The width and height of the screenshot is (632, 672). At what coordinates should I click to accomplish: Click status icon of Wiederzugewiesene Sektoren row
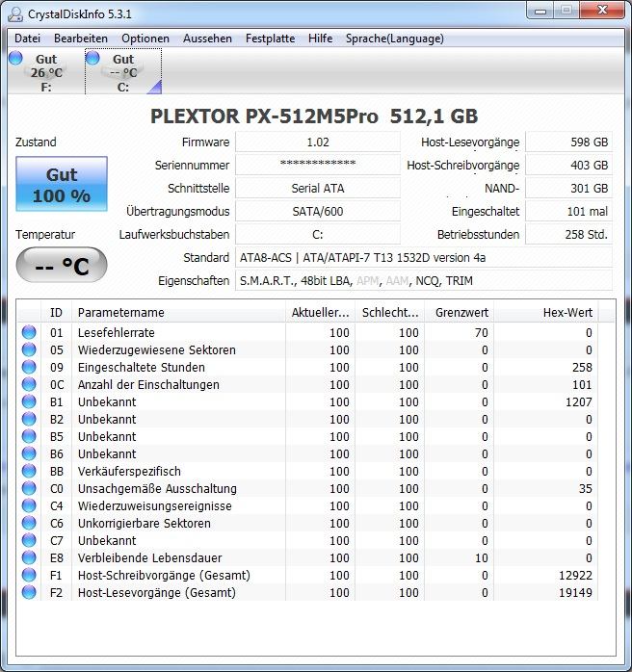[29, 349]
